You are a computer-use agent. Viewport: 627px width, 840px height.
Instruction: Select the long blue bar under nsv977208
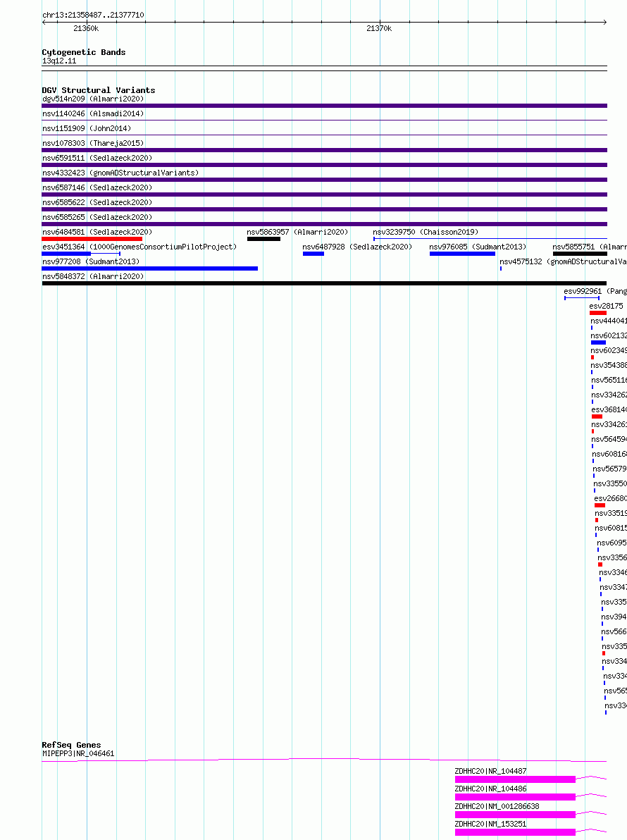pyautogui.click(x=150, y=269)
